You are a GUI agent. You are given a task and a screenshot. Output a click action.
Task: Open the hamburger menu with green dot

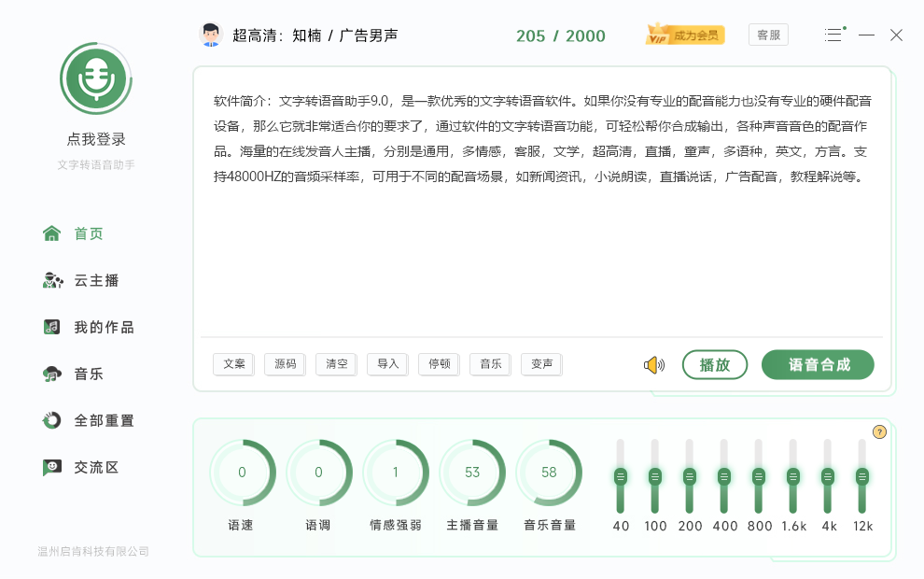(x=833, y=35)
